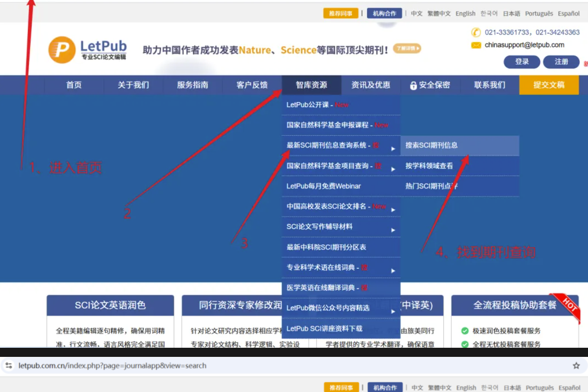Select 专业科学术语在线词典 menu entry
588x392 pixels.
point(341,267)
